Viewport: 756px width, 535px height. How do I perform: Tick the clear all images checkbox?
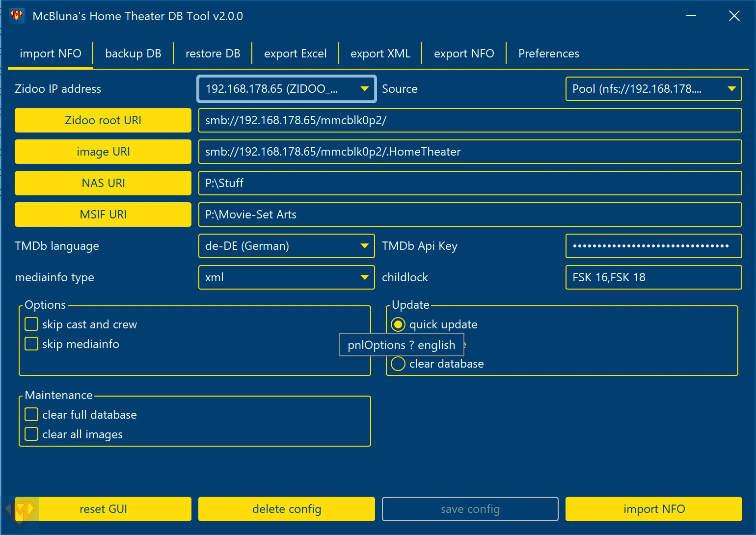(x=31, y=434)
